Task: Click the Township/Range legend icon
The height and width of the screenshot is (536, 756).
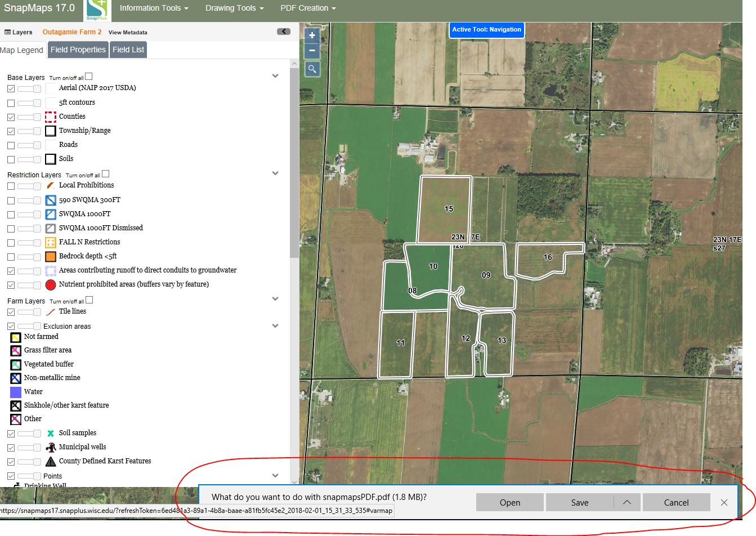Action: 51,131
